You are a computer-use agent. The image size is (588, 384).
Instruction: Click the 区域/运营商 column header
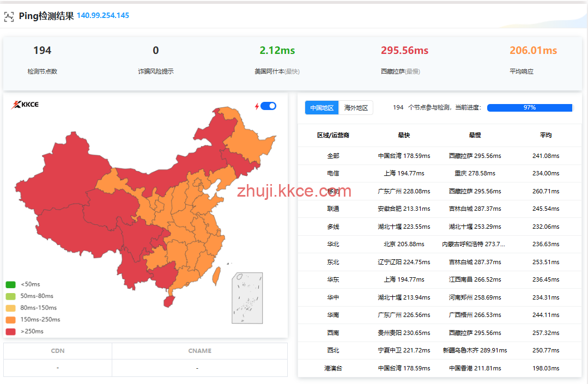click(x=333, y=135)
